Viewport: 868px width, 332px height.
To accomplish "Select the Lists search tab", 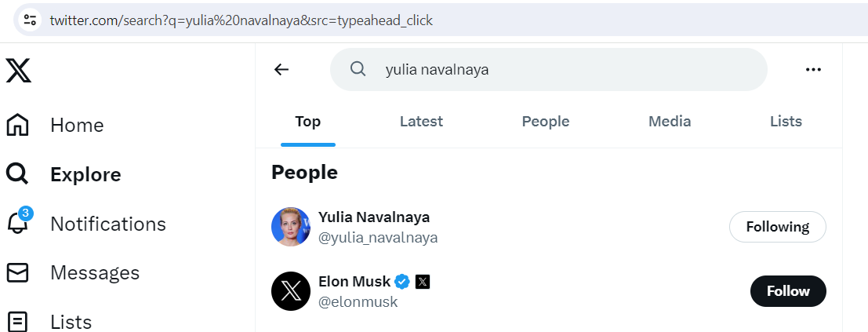I will click(786, 122).
